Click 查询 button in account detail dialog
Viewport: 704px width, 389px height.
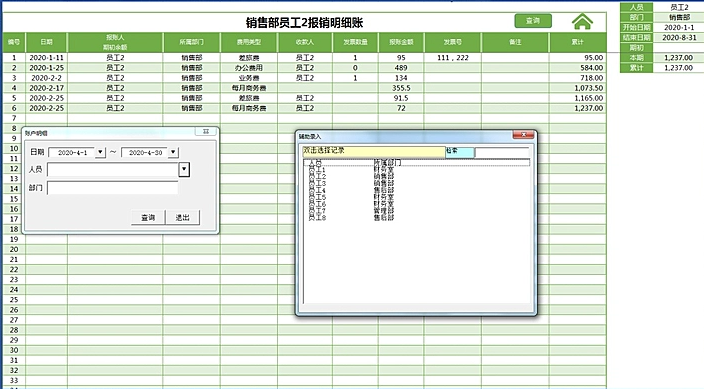tap(148, 217)
